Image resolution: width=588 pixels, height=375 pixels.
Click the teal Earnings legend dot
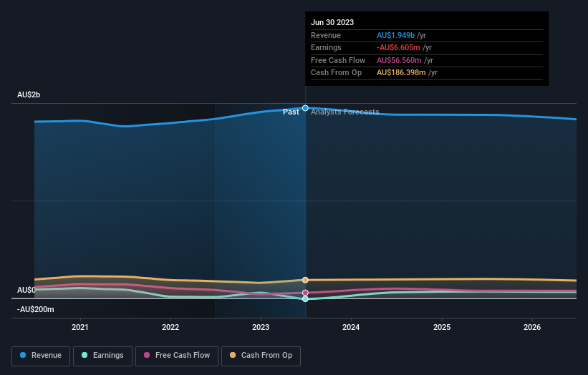(85, 355)
